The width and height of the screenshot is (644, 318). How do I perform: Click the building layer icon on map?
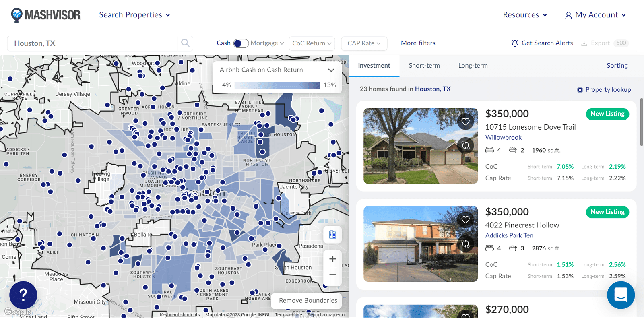[x=332, y=235]
